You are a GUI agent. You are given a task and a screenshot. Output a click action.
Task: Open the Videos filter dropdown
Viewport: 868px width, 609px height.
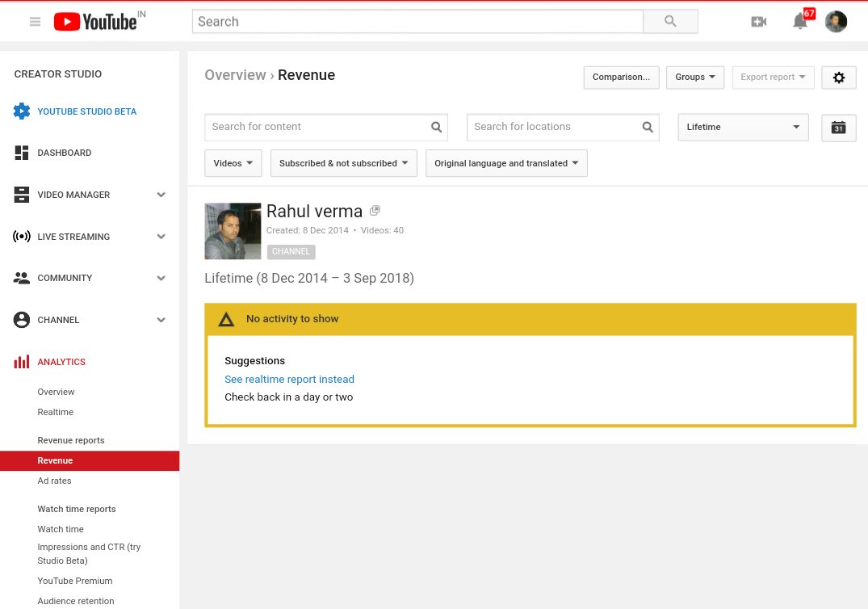pos(233,163)
